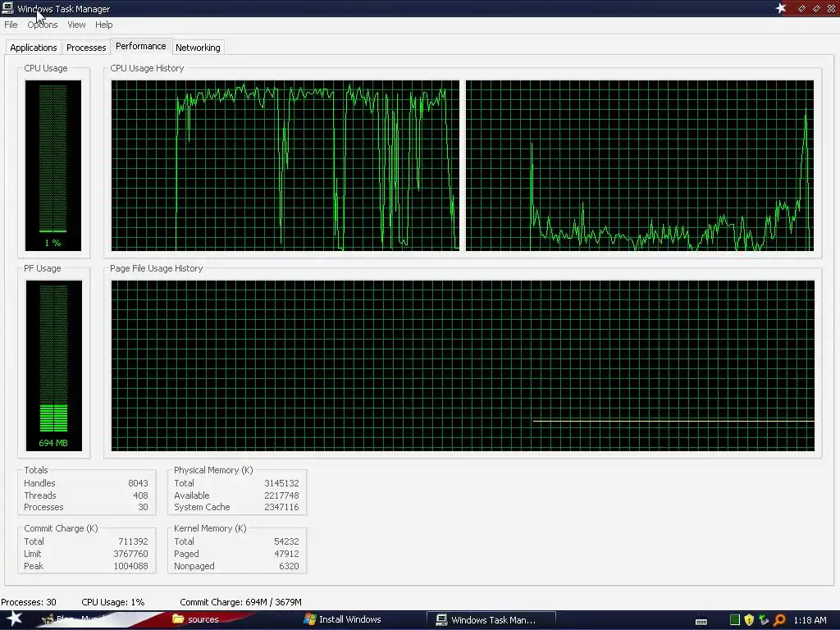Viewport: 840px width, 630px height.
Task: Click the Available memory value 2217748
Action: (281, 495)
